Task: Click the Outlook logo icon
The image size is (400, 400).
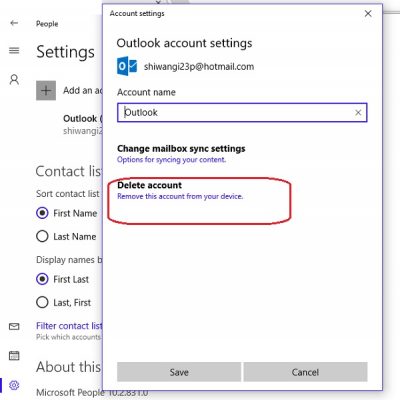Action: tap(127, 66)
